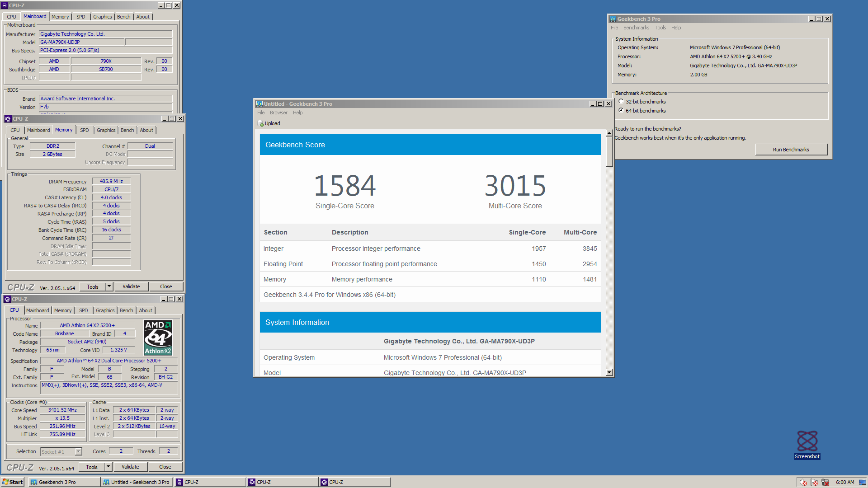The width and height of the screenshot is (868, 488).
Task: Select the 32-bit benchmarks option
Action: coord(621,102)
